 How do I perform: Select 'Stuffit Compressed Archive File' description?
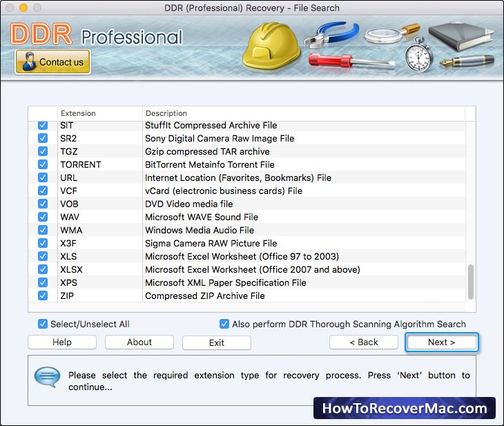pyautogui.click(x=211, y=125)
